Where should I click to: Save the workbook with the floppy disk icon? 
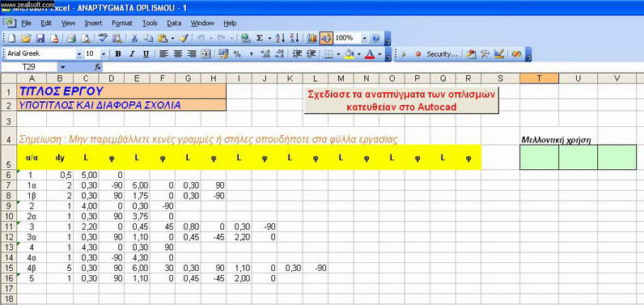click(x=40, y=39)
